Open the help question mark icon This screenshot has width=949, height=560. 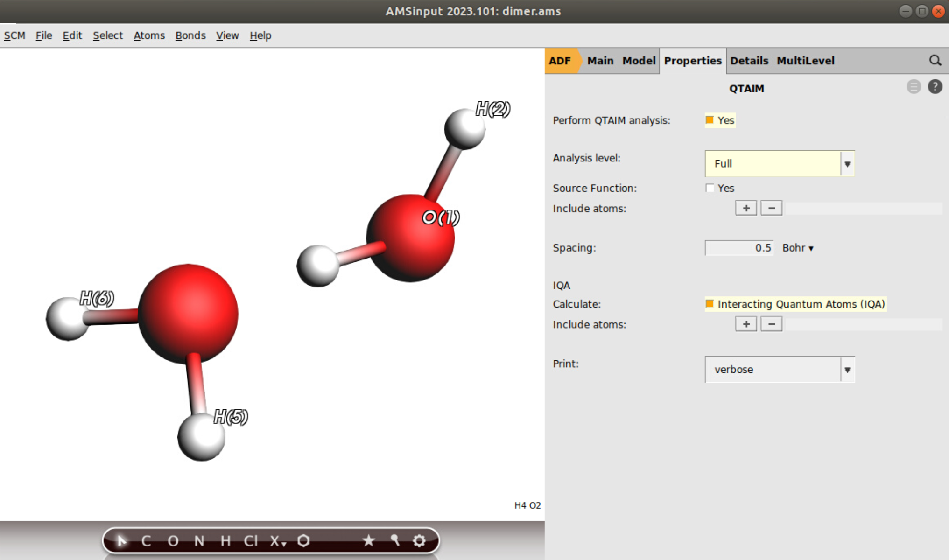[935, 86]
